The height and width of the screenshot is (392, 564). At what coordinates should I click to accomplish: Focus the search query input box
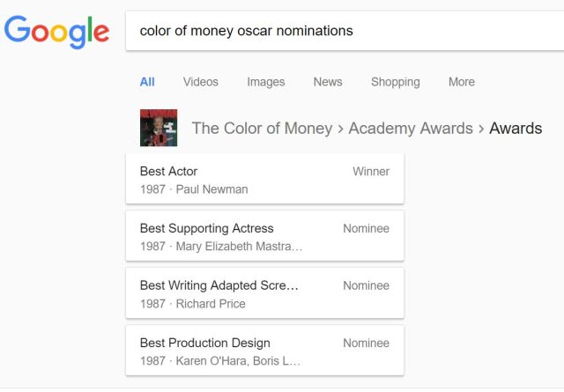coord(344,31)
